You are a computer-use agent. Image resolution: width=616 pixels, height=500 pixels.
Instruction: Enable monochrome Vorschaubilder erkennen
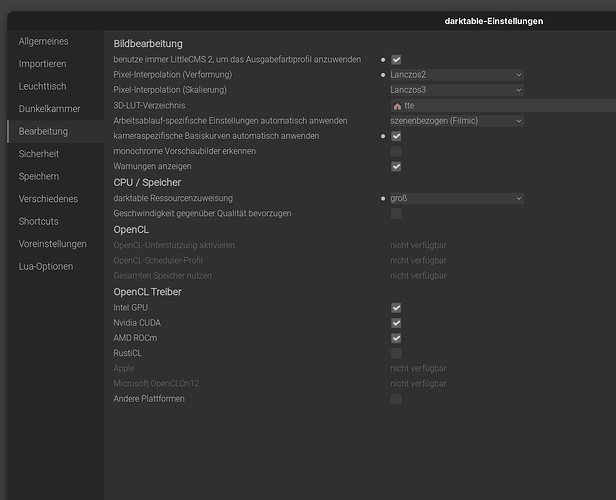(396, 151)
